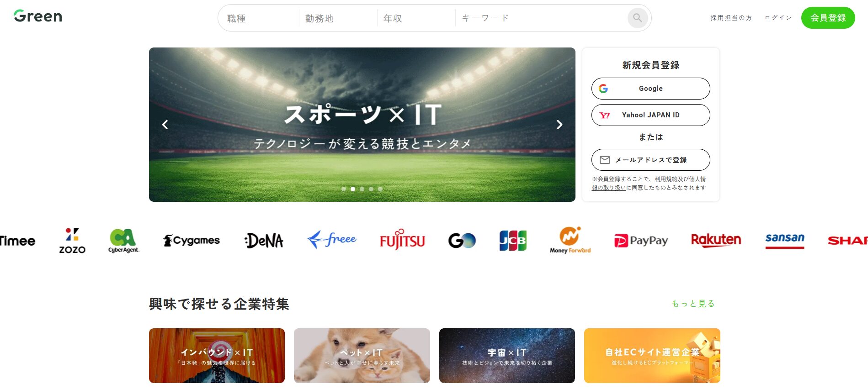Open the ログイン header link

(x=778, y=18)
